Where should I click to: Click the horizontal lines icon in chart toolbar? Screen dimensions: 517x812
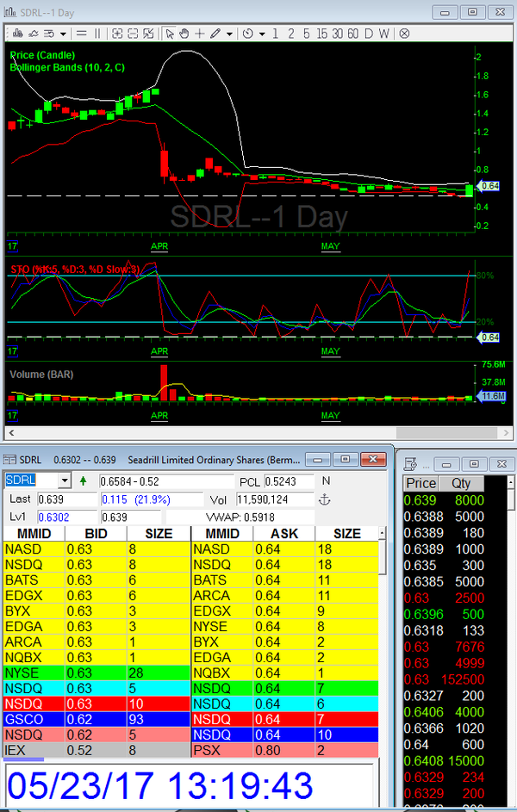pos(80,34)
